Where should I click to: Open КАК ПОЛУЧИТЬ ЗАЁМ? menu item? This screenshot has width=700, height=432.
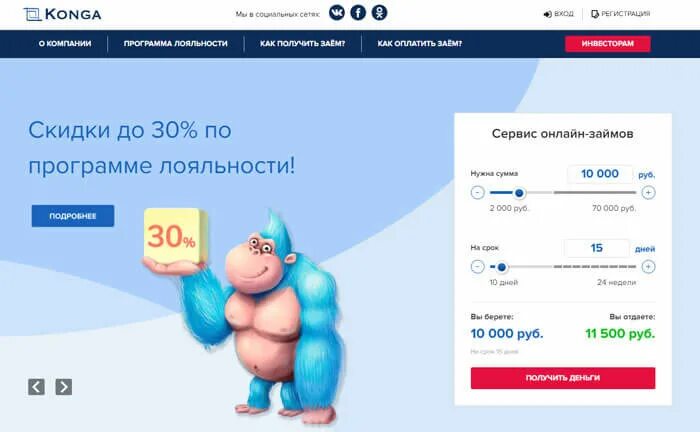tap(303, 44)
